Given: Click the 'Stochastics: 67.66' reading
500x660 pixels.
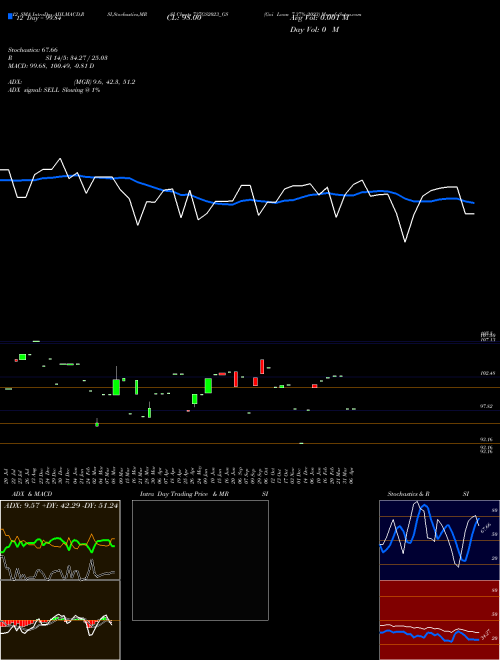Looking at the screenshot, I should (33, 50).
